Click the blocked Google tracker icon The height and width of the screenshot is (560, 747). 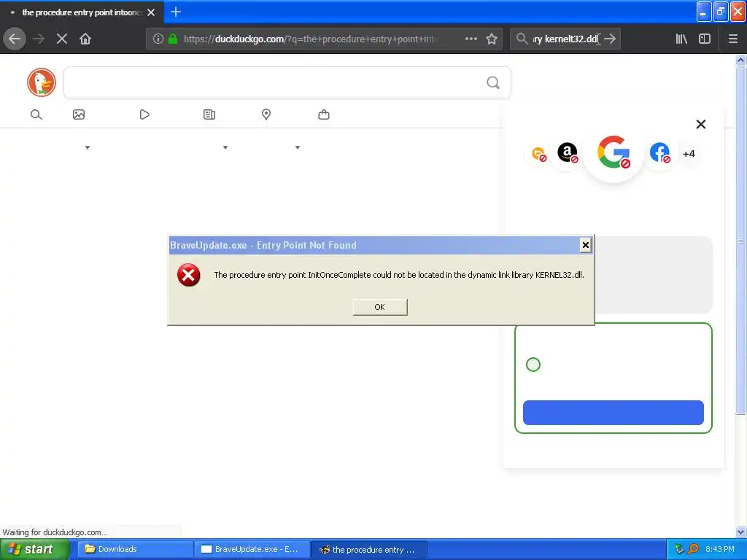614,152
